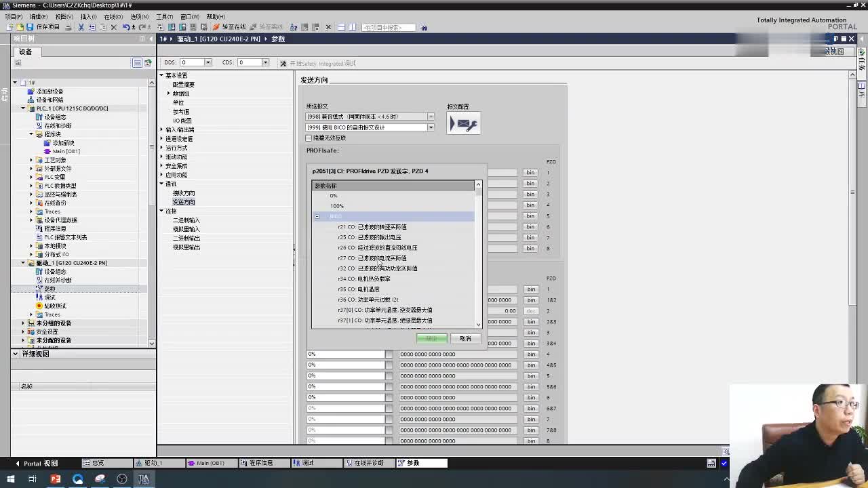Click the Go online (转至在线) toolbar button
This screenshot has width=868, height=488.
(x=229, y=27)
